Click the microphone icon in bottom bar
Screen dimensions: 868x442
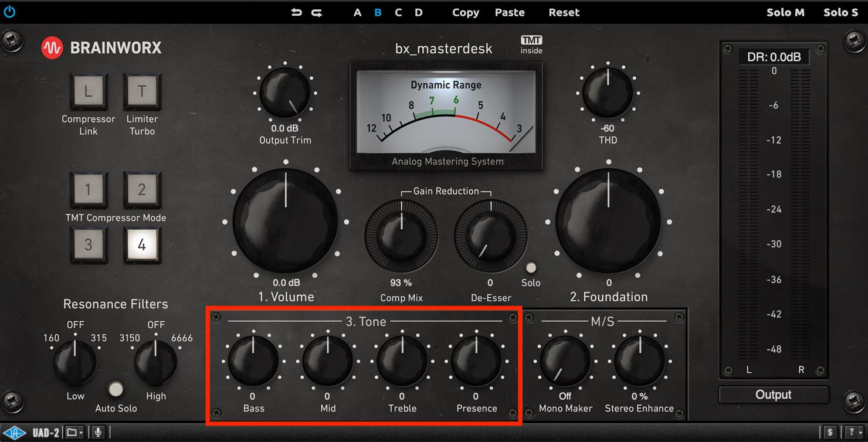click(x=98, y=433)
